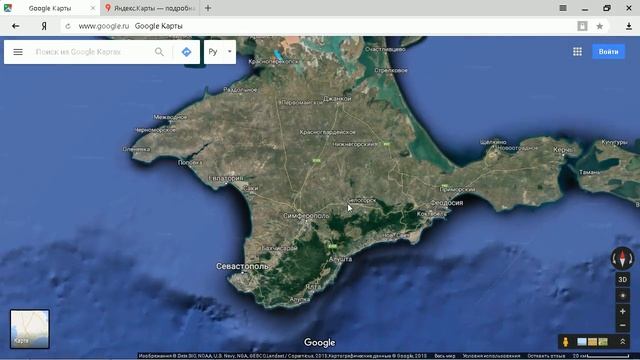Click the Оставить отзыв link
Screen dimensions: 640x360
[546, 356]
